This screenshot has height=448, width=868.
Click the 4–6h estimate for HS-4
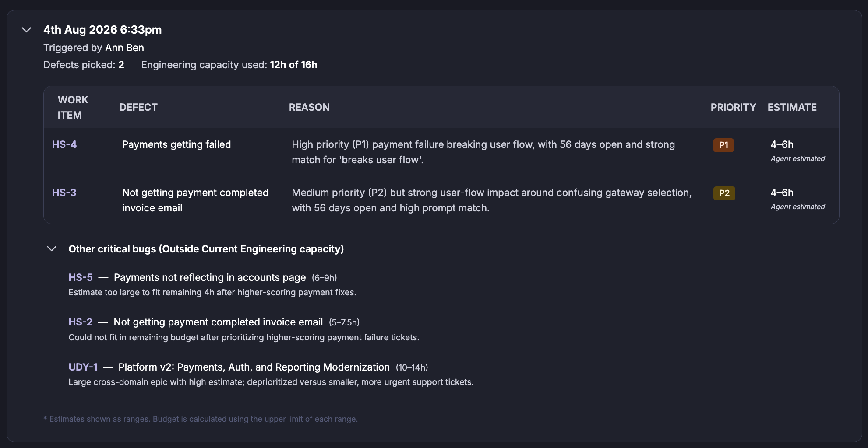[x=782, y=144]
